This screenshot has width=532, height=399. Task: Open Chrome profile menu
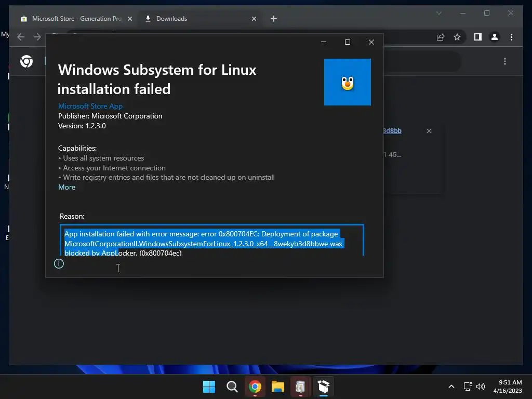click(495, 37)
